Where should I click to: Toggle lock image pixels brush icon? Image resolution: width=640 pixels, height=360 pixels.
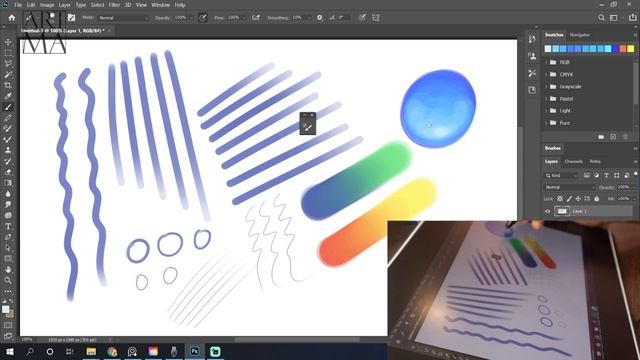569,199
